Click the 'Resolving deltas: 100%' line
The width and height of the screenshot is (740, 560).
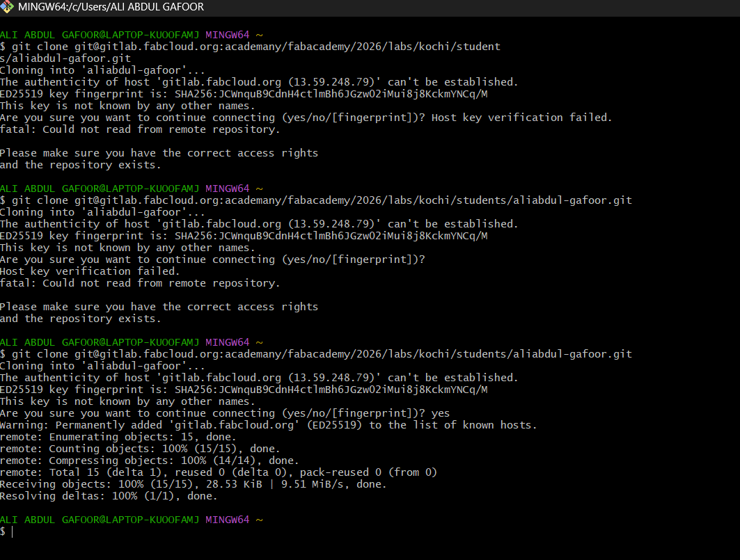[109, 496]
